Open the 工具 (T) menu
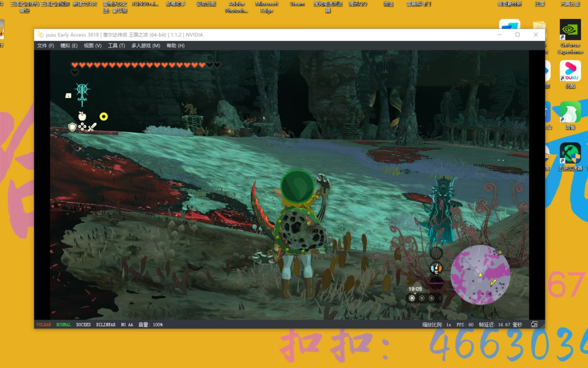588x368 pixels. coord(116,46)
